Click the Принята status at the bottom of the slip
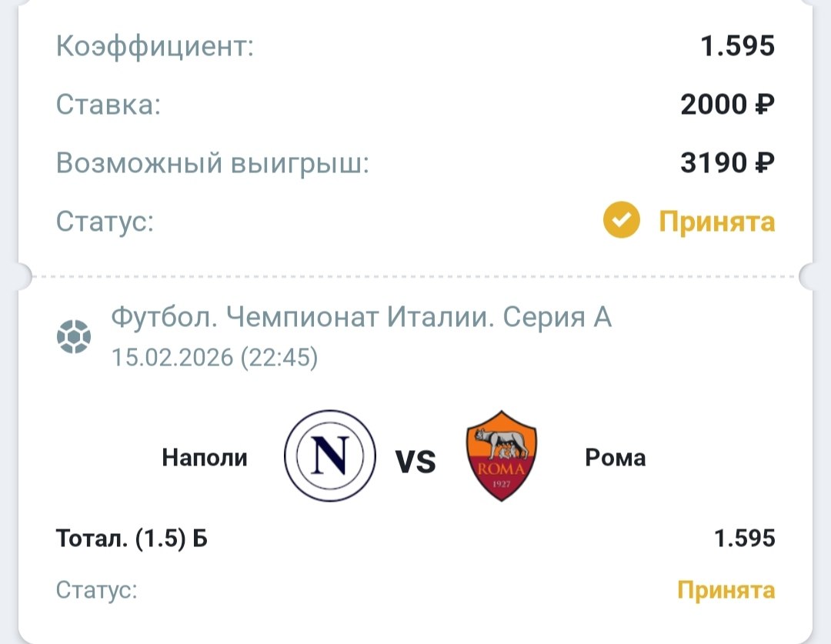Viewport: 831px width, 644px height. 726,590
